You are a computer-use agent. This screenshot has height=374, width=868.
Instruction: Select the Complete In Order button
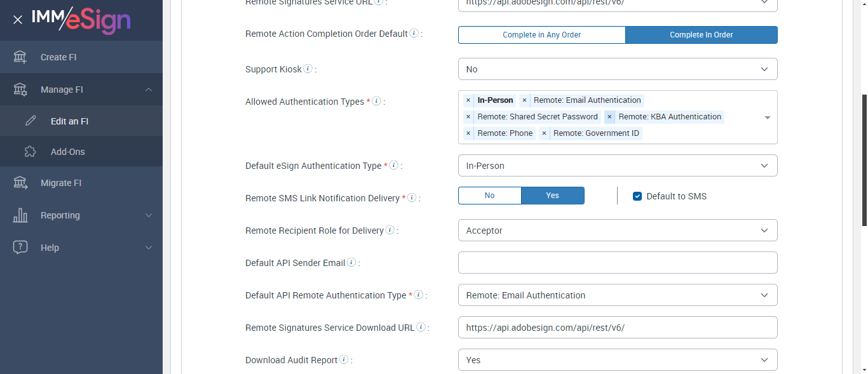click(701, 35)
